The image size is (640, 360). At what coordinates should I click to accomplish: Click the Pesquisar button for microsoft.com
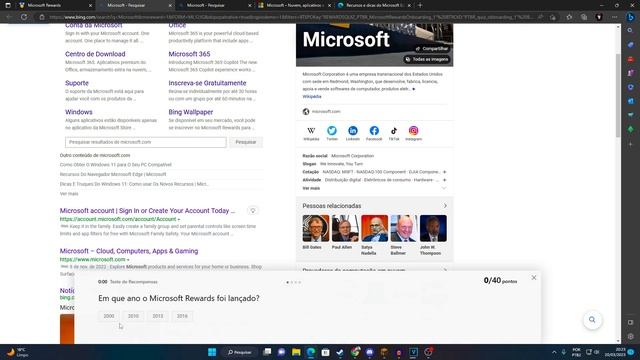(x=246, y=142)
